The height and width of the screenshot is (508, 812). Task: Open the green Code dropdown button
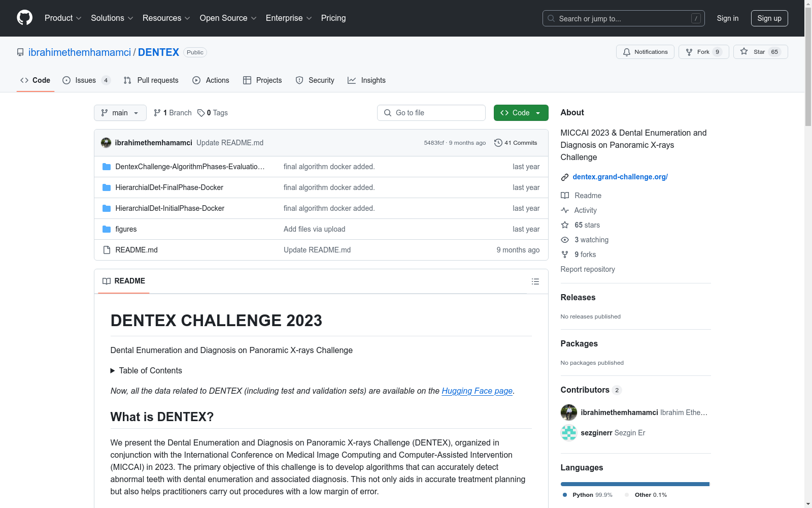tap(521, 113)
